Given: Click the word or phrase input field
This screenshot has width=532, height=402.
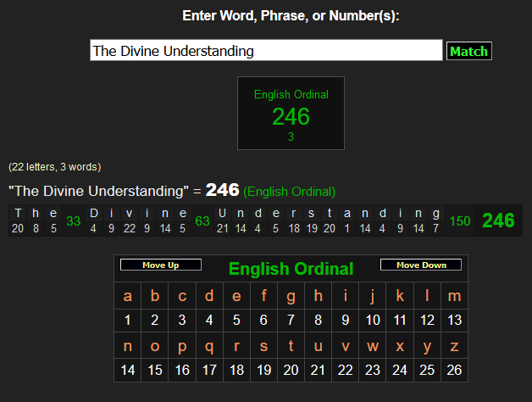Looking at the screenshot, I should click(x=266, y=51).
